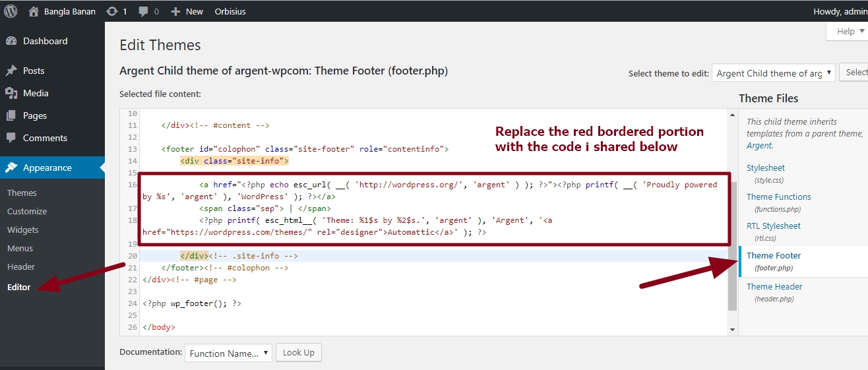Screen dimensions: 868x370
Task: Click the Bangla Banan home icon
Action: tap(34, 11)
